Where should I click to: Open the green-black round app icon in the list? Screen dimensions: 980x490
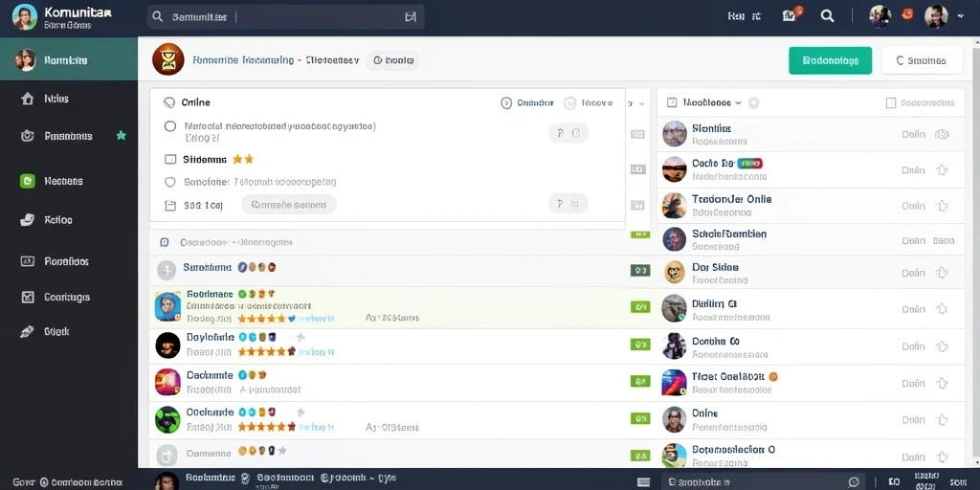pos(167,419)
